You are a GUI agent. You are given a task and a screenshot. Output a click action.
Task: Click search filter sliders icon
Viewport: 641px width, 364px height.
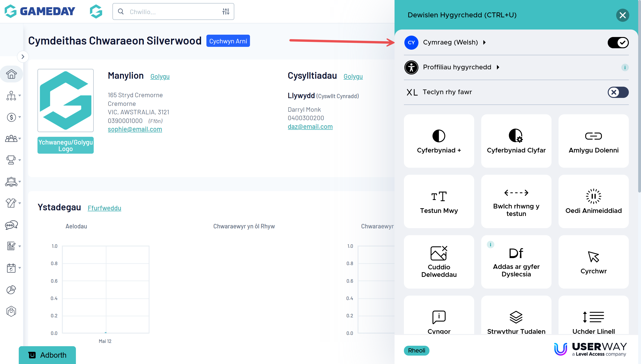click(x=226, y=11)
